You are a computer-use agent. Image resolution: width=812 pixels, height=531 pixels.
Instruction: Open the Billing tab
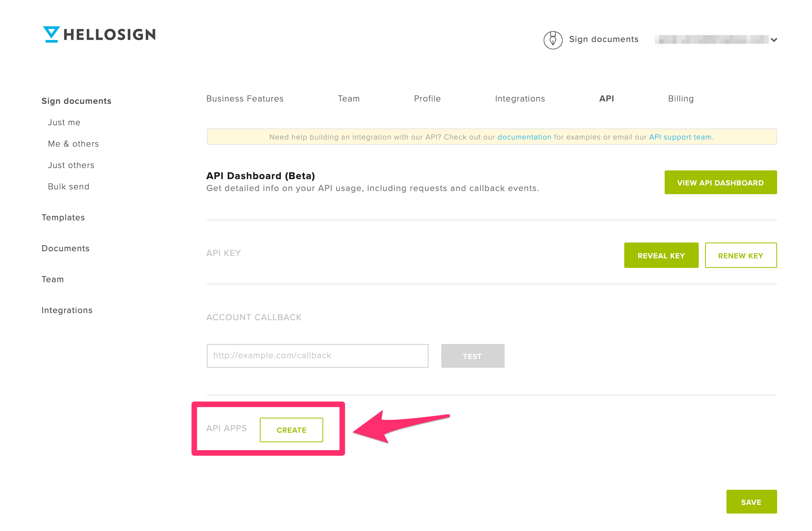(x=680, y=99)
